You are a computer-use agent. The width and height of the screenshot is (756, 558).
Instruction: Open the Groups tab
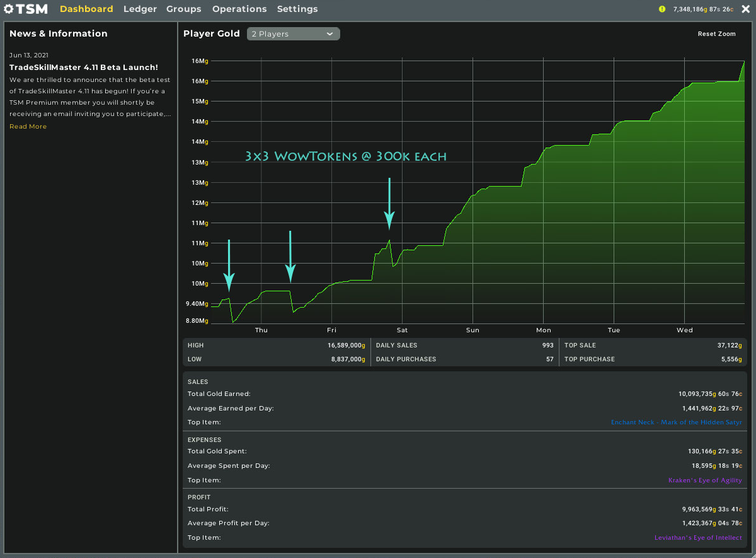tap(184, 9)
